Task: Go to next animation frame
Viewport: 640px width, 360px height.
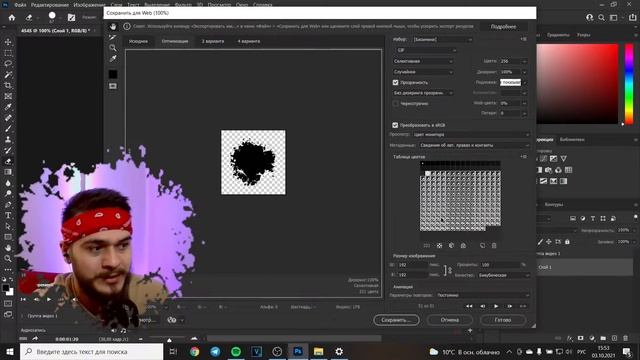Action: [509, 306]
